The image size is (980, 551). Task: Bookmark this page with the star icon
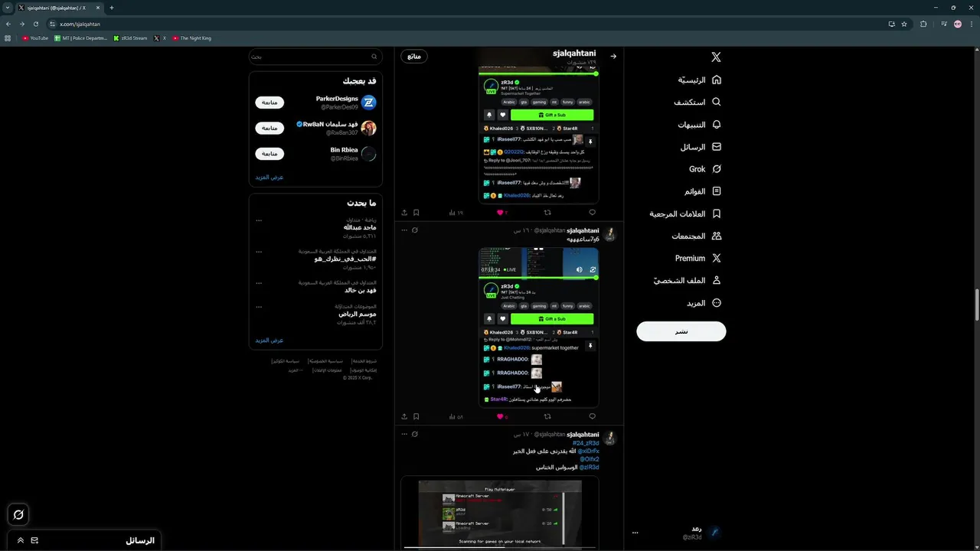click(904, 24)
